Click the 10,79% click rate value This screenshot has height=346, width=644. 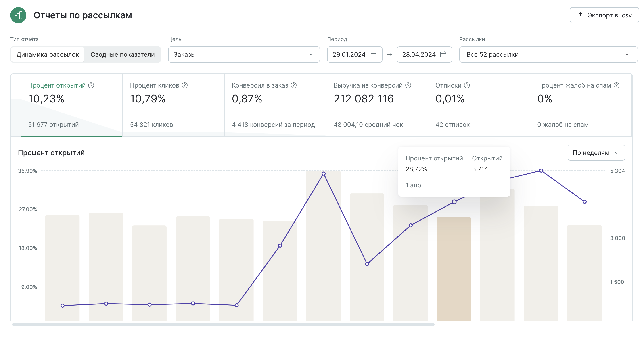click(148, 99)
